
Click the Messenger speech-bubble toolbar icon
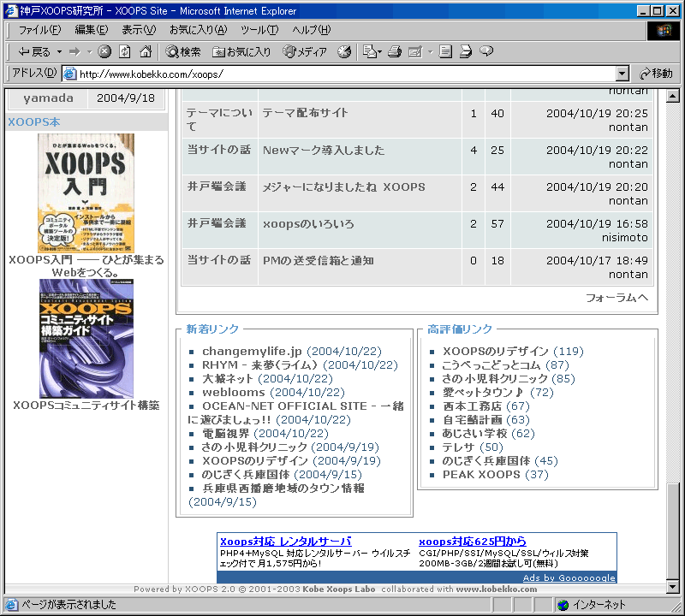[x=486, y=51]
